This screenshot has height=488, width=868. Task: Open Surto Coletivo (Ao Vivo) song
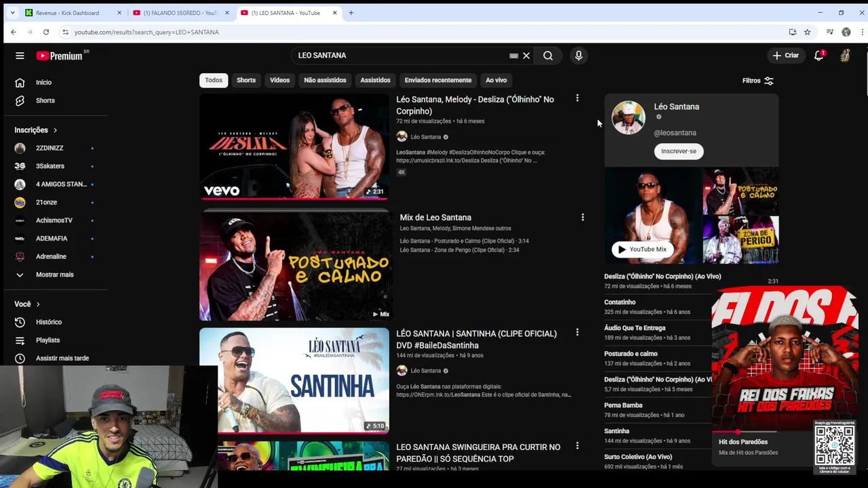(x=638, y=457)
